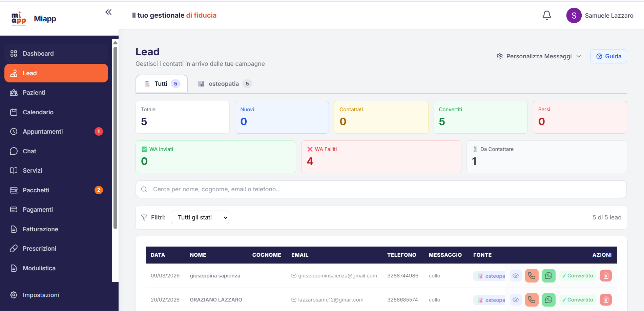
Task: Open the notifications bell
Action: tap(546, 15)
